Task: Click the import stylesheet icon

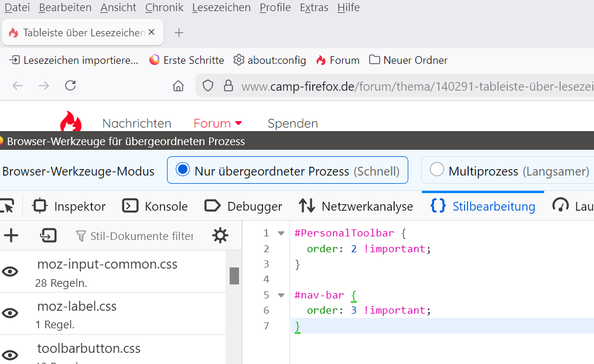Action: pos(48,236)
